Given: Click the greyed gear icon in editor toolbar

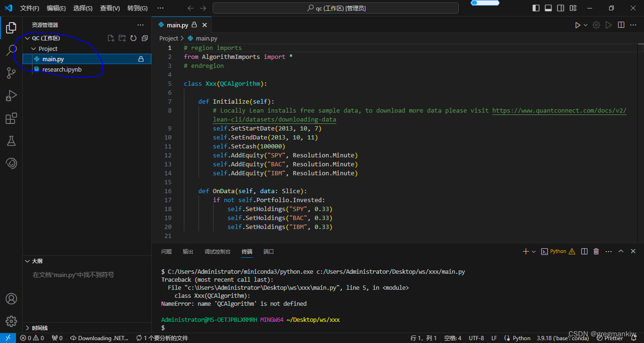Looking at the screenshot, I should 596,25.
